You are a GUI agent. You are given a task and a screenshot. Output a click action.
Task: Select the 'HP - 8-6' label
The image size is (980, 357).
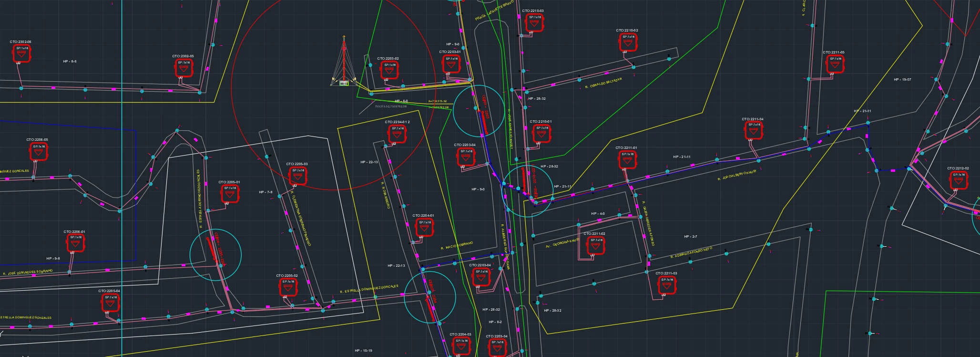[x=70, y=62]
